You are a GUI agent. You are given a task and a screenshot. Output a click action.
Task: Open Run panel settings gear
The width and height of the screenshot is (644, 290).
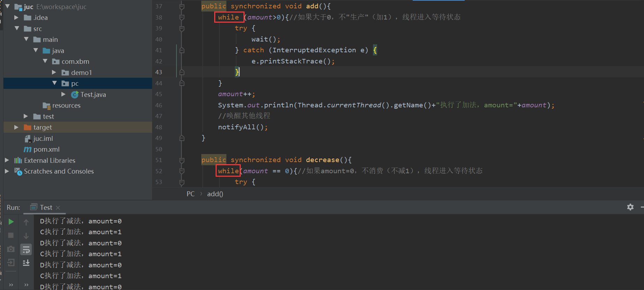630,207
